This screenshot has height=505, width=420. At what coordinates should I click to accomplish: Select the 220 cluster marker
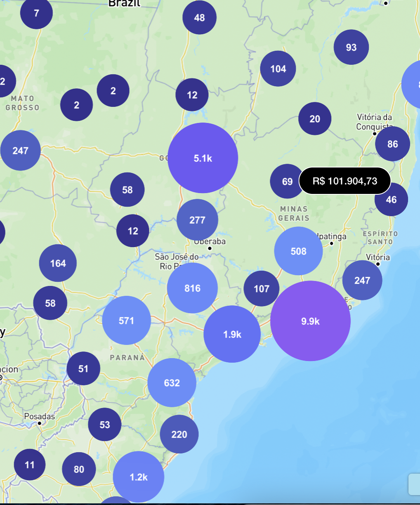click(x=179, y=434)
